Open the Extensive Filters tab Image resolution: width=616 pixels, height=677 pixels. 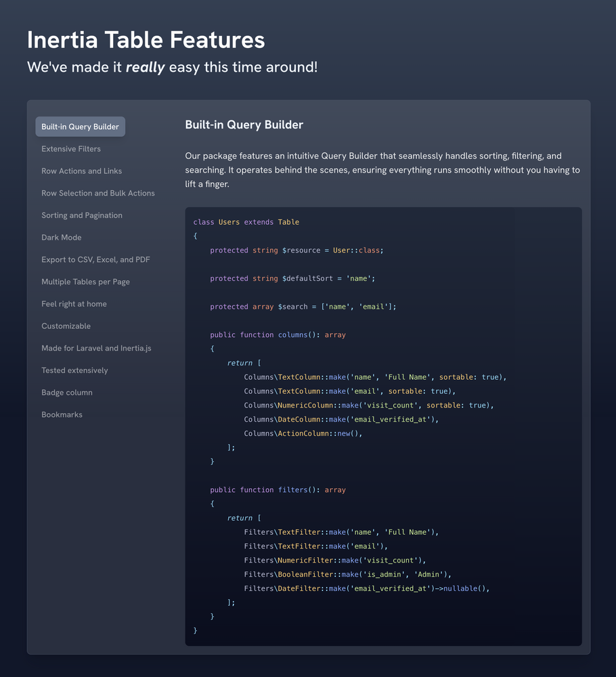pos(71,149)
